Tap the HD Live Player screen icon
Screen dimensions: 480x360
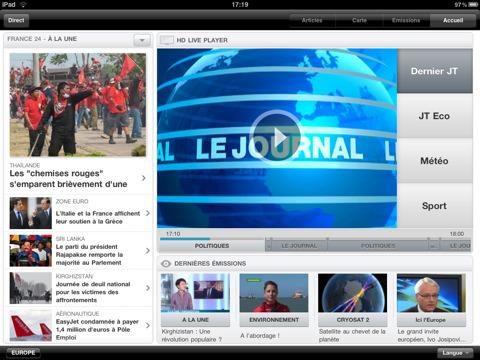coord(166,40)
